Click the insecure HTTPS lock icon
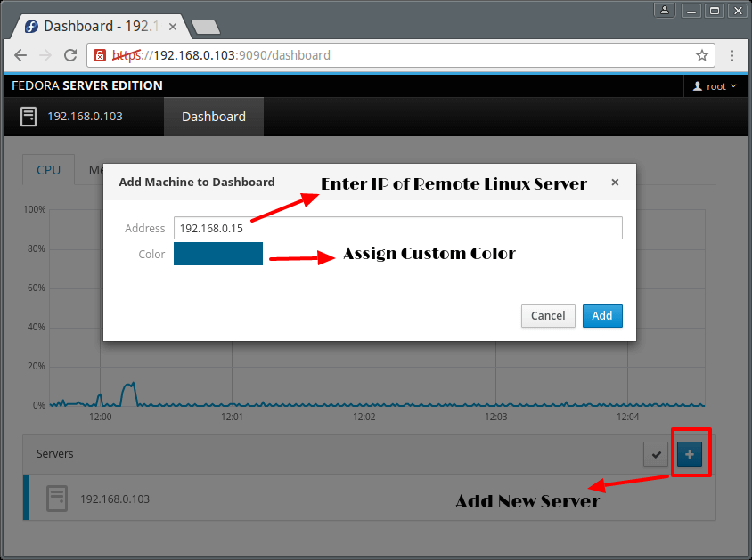 pyautogui.click(x=100, y=55)
